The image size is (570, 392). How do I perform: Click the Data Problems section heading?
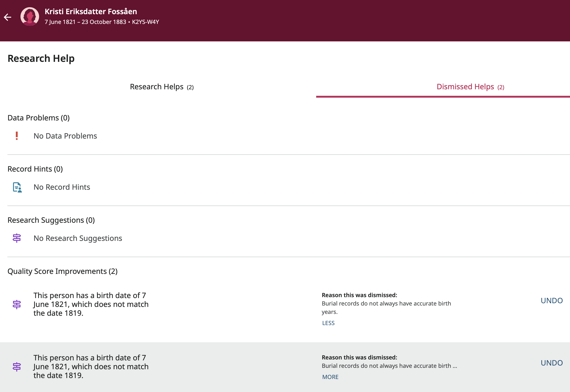(39, 118)
